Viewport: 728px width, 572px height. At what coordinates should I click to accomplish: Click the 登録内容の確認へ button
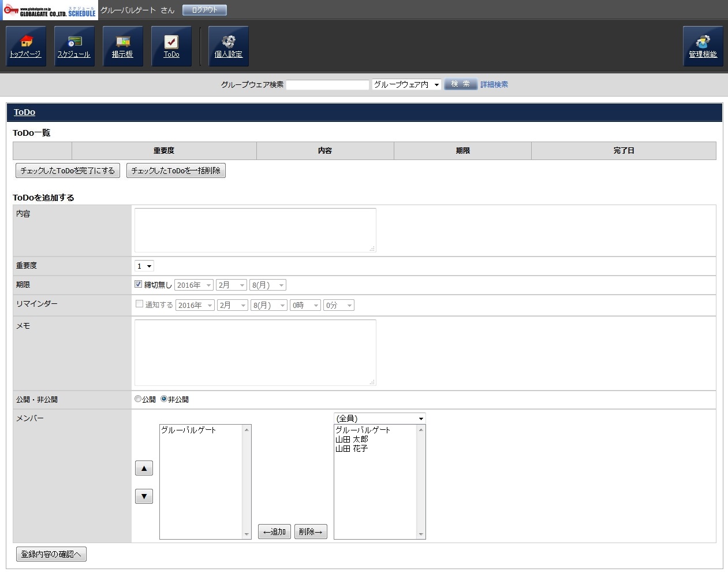tap(51, 554)
